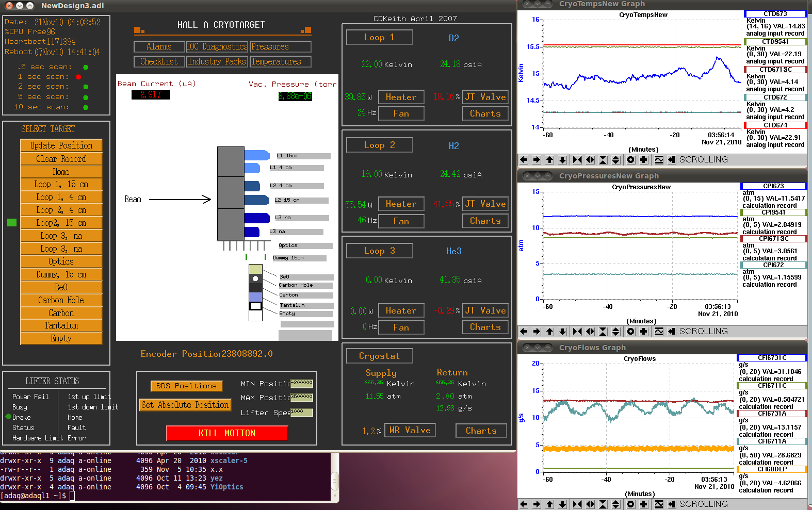Pan down in CryoTempsNew Graph toolbar
The height and width of the screenshot is (510, 812).
pos(563,160)
